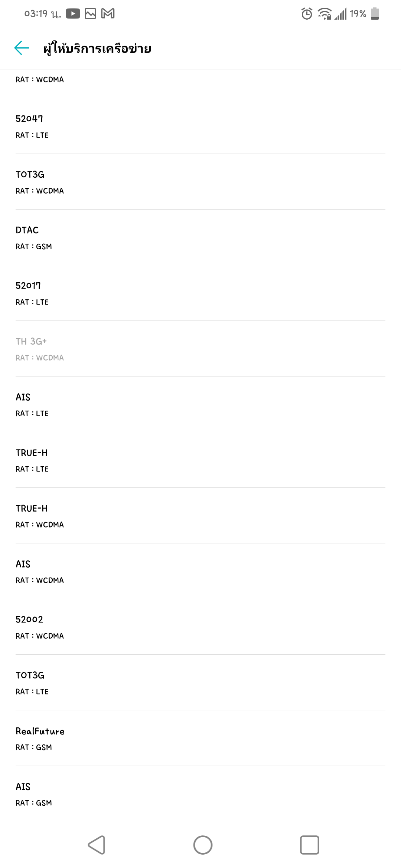Tap the gallery image notification icon
Screen dimensions: 401x868
tap(90, 14)
